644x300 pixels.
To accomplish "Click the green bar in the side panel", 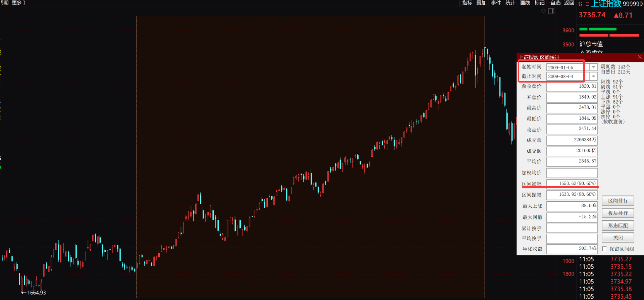I will pyautogui.click(x=598, y=29).
